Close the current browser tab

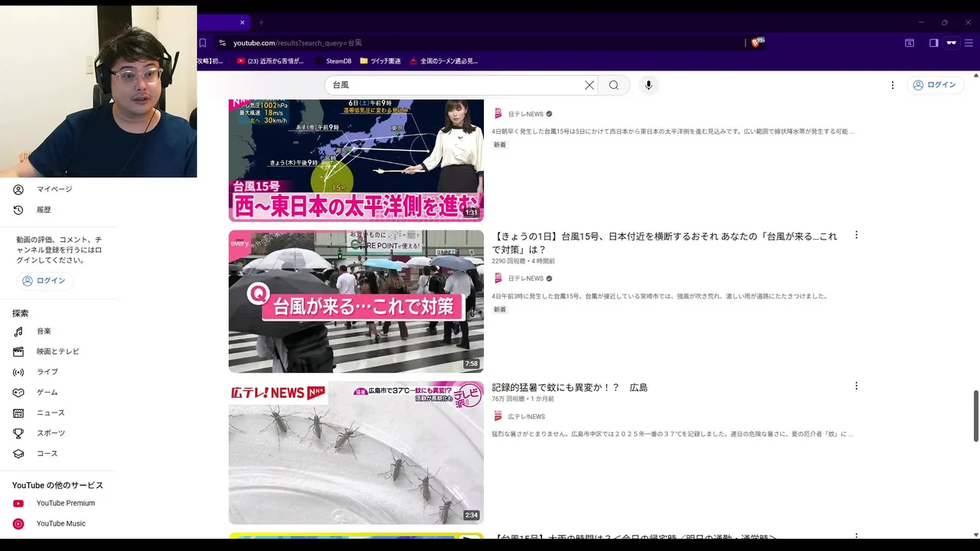[243, 22]
